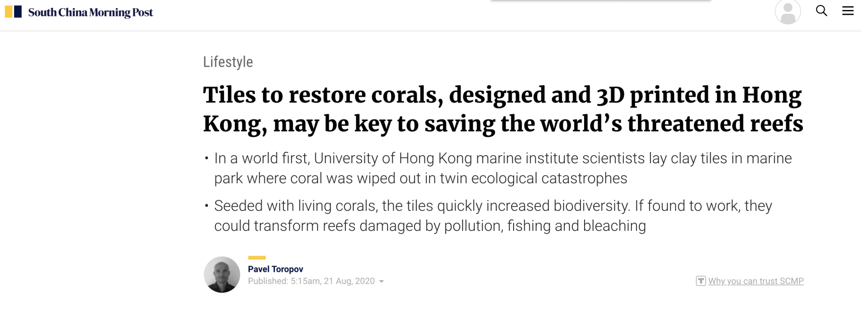Click the dark blue block of the SCMP logo
Image resolution: width=868 pixels, height=309 pixels.
18,12
